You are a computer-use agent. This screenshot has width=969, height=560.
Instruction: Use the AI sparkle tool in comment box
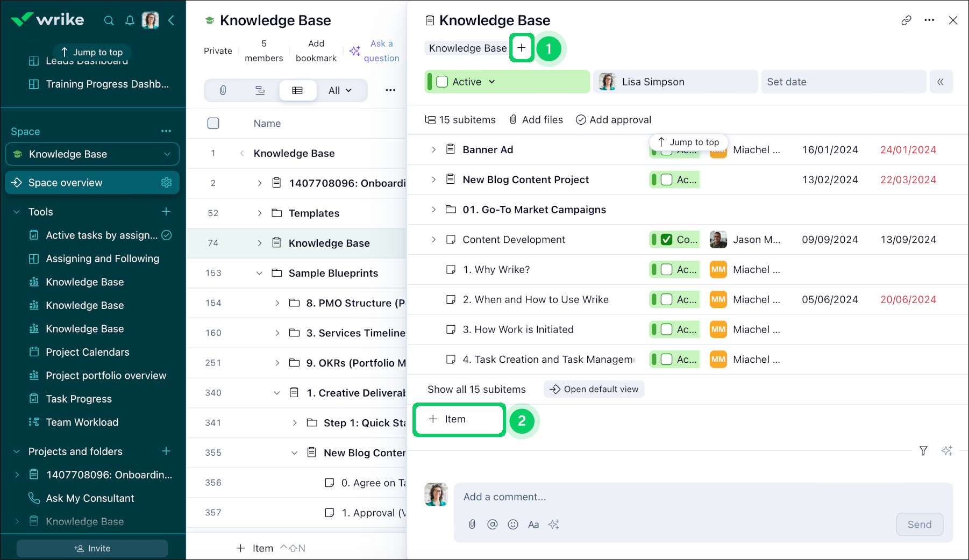554,525
